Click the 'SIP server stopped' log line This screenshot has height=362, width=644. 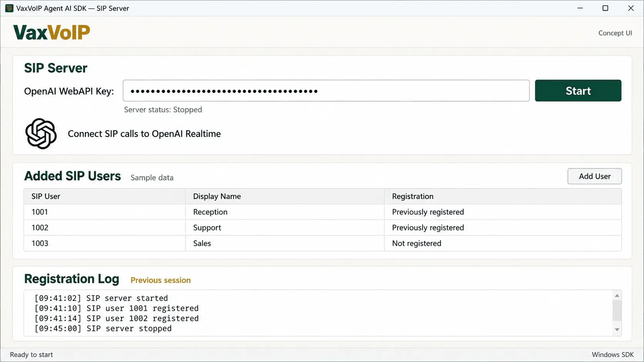click(x=103, y=329)
